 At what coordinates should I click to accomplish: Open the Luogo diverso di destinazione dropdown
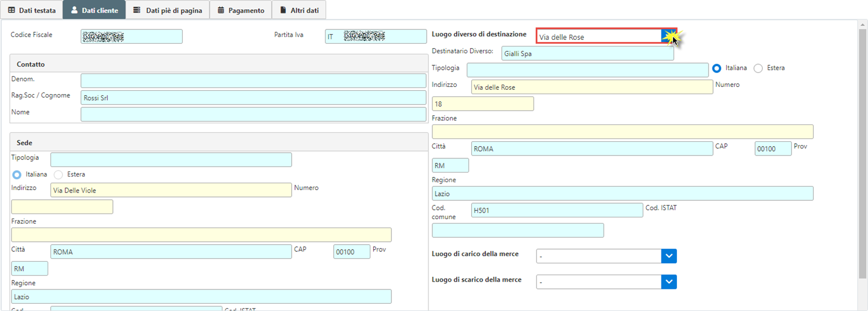pyautogui.click(x=669, y=37)
